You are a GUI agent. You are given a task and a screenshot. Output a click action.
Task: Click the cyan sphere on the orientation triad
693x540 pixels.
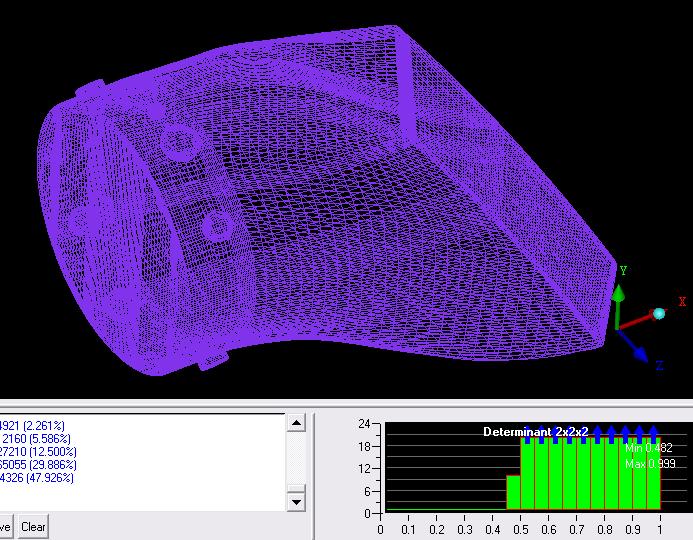(x=659, y=314)
